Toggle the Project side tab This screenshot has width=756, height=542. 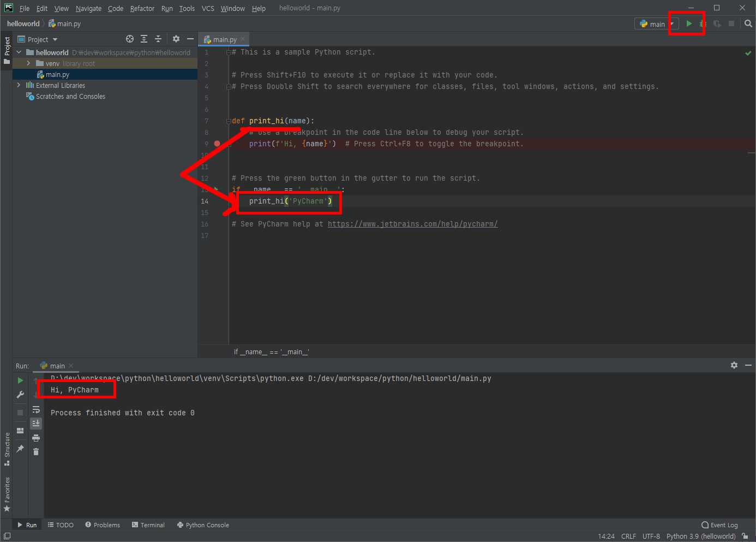click(7, 50)
